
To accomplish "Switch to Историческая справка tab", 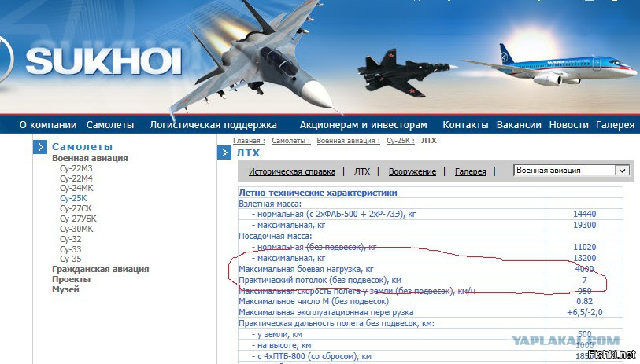I will [292, 171].
